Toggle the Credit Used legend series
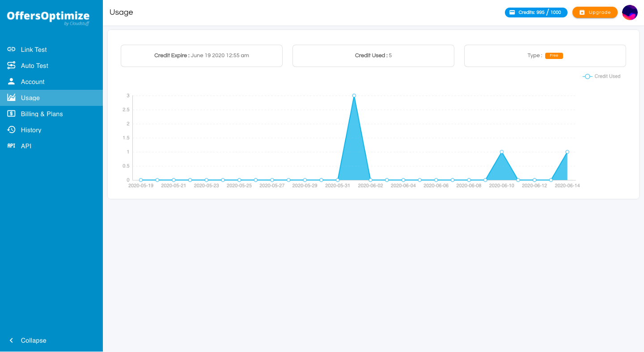This screenshot has height=352, width=644. point(602,76)
